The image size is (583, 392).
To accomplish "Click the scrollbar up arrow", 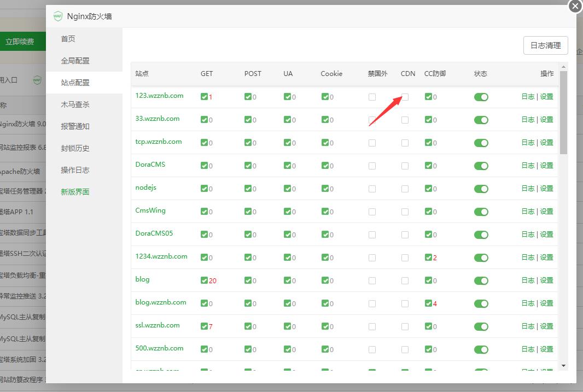I will (x=563, y=67).
